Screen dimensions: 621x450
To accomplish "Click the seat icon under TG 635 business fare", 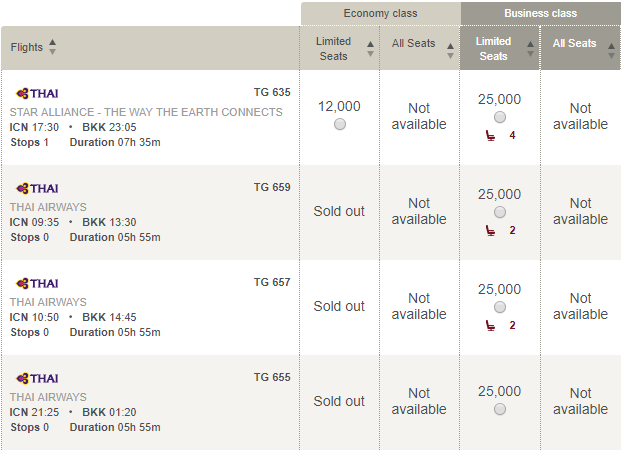I will [x=490, y=135].
